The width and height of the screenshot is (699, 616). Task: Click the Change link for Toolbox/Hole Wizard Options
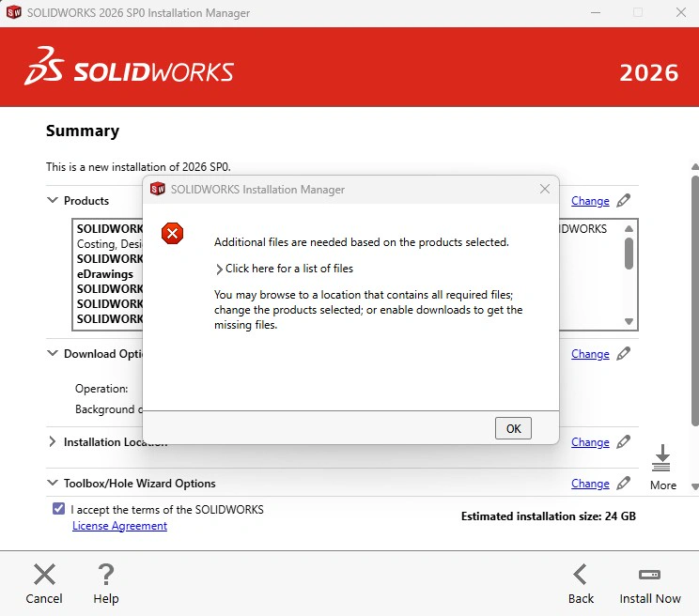(x=590, y=484)
